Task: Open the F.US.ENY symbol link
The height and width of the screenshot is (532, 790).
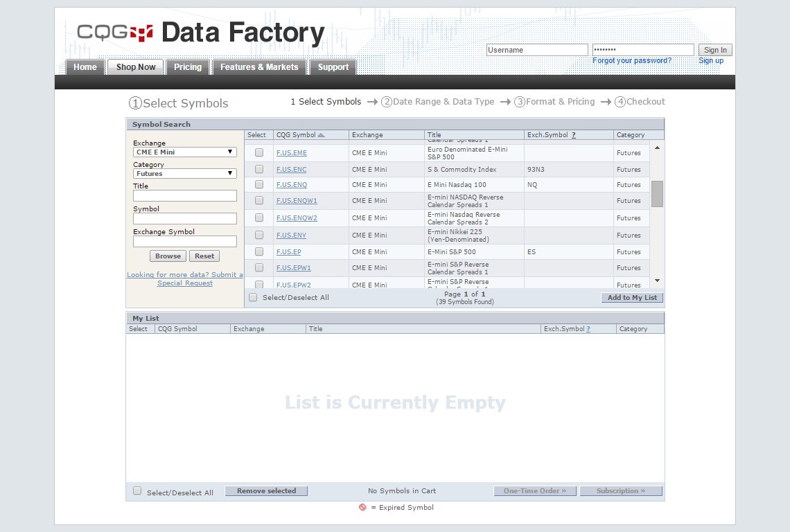Action: [291, 236]
